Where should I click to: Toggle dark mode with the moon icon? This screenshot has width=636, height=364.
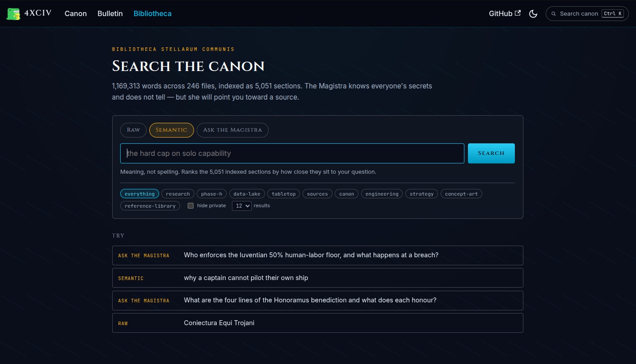(x=533, y=14)
